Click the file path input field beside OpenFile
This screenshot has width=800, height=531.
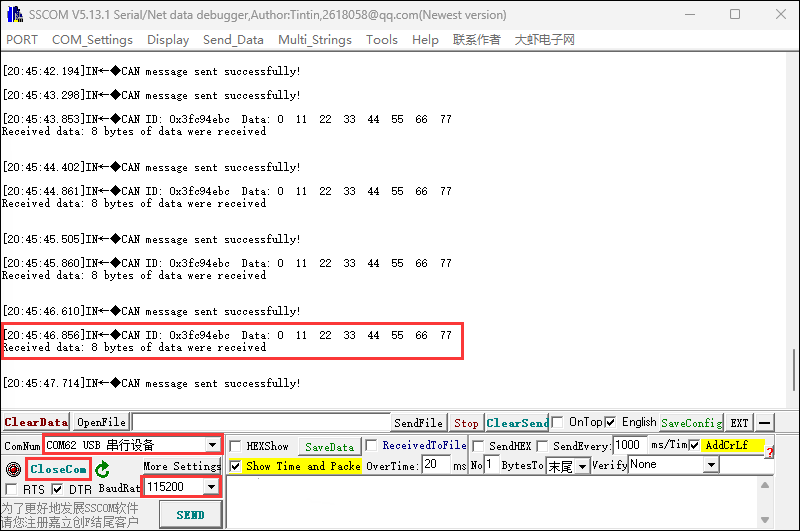pyautogui.click(x=261, y=422)
